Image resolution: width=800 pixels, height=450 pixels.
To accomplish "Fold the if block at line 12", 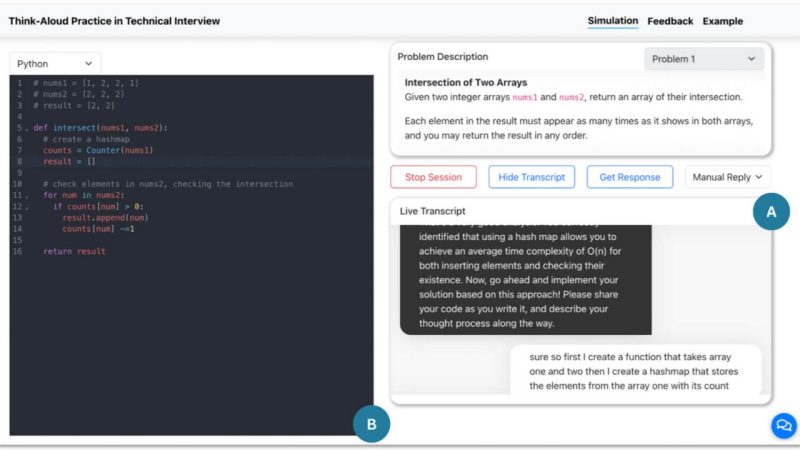I will pos(27,206).
